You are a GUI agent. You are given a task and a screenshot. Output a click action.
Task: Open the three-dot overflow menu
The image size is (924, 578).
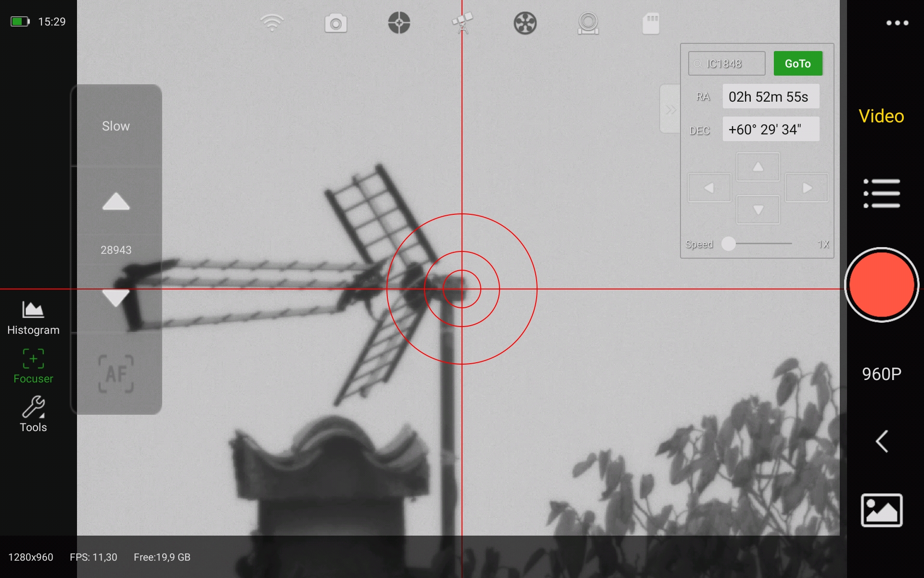tap(897, 22)
